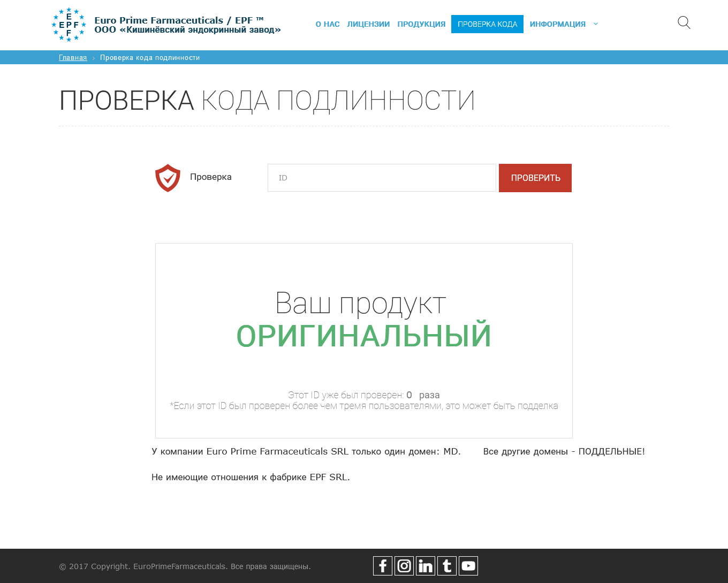Click the ИНФОРМАЦИЯ menu label
The width and height of the screenshot is (728, 583).
(x=557, y=24)
